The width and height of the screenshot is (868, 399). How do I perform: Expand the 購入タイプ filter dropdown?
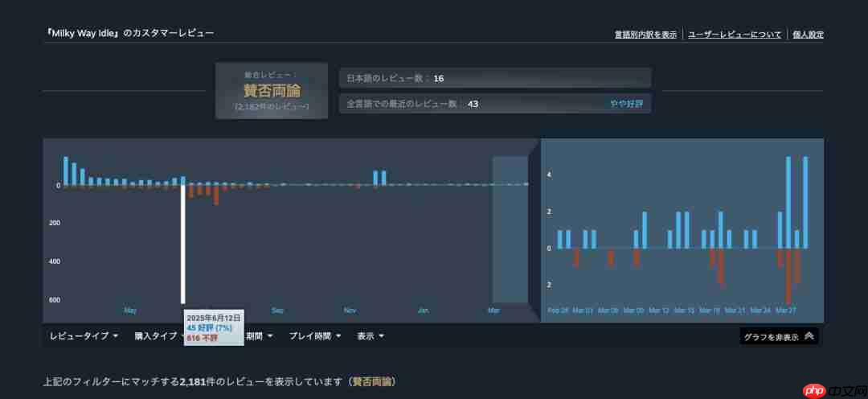tap(159, 335)
